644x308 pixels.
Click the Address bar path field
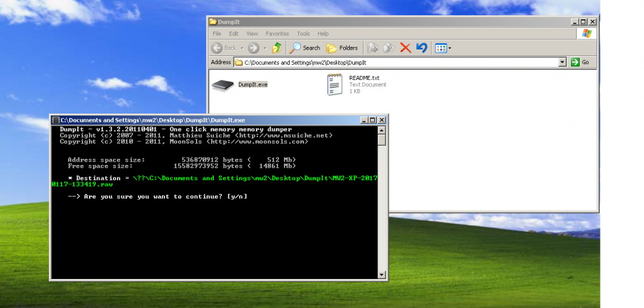click(396, 62)
